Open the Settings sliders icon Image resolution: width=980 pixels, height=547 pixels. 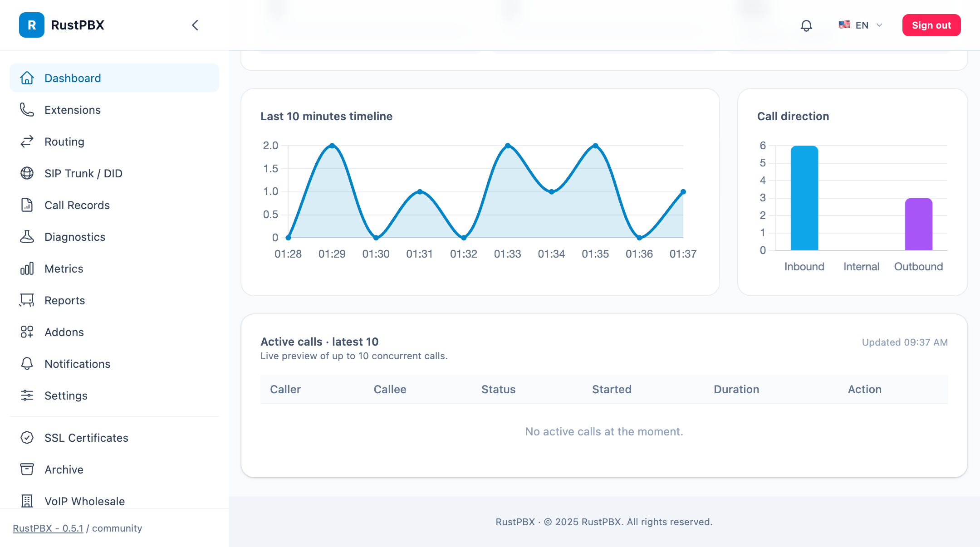pyautogui.click(x=27, y=396)
